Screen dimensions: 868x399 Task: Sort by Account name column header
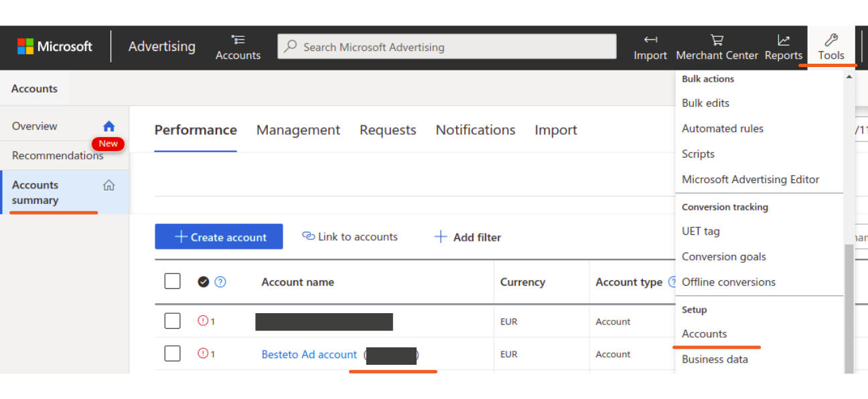[x=297, y=282]
